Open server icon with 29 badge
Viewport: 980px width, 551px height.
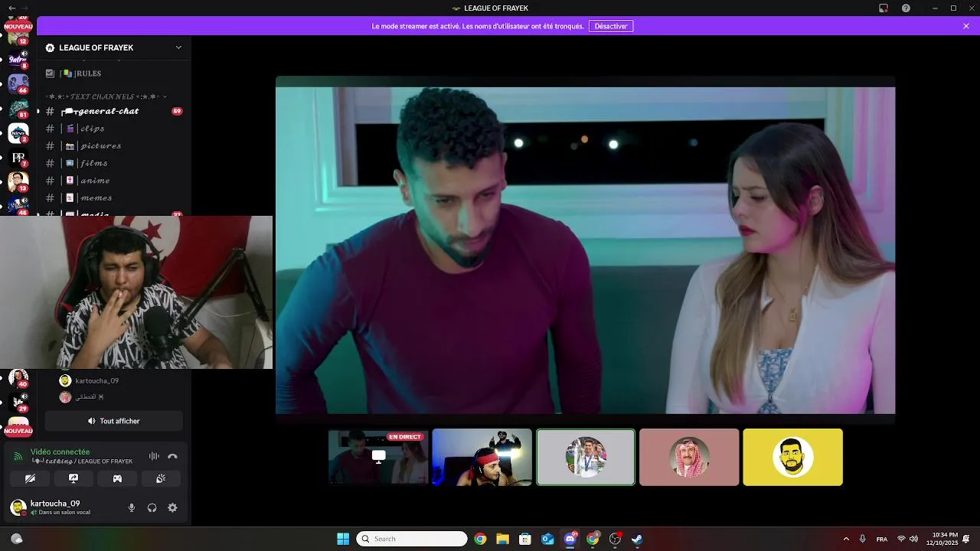[x=18, y=403]
